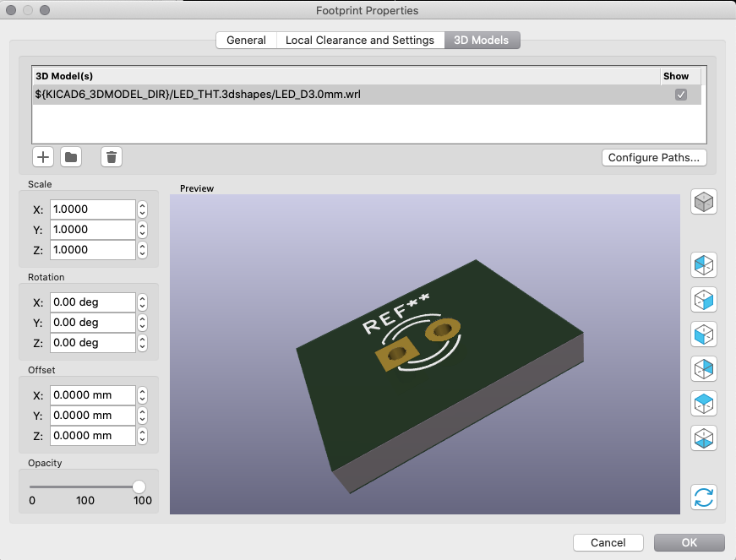Uncheck the Show checkbox for LED_D3.0mm model
Screen dimensions: 736x560
click(680, 95)
